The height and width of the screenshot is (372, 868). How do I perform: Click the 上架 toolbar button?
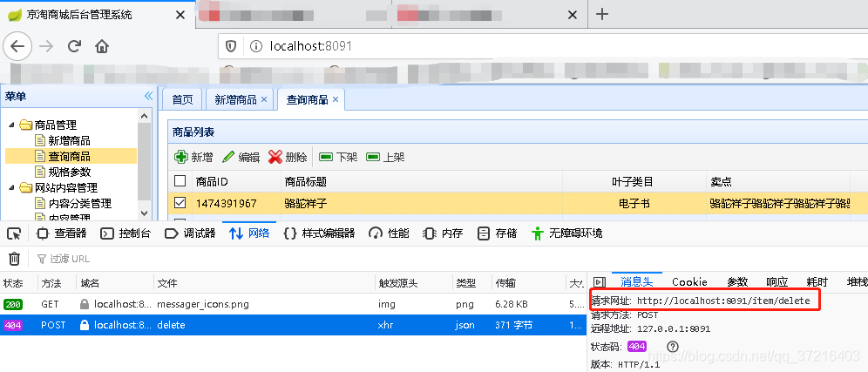[x=385, y=157]
